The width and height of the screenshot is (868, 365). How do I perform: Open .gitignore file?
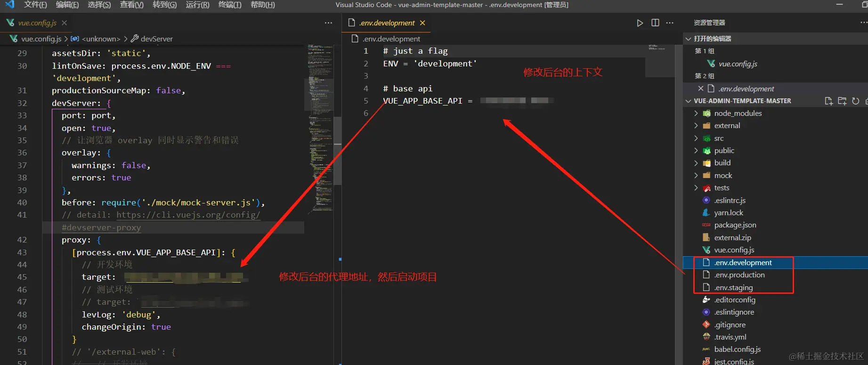(x=730, y=324)
